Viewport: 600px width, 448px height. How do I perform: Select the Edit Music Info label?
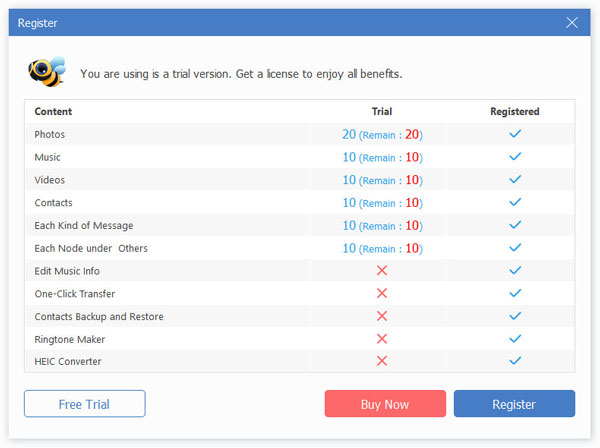67,271
